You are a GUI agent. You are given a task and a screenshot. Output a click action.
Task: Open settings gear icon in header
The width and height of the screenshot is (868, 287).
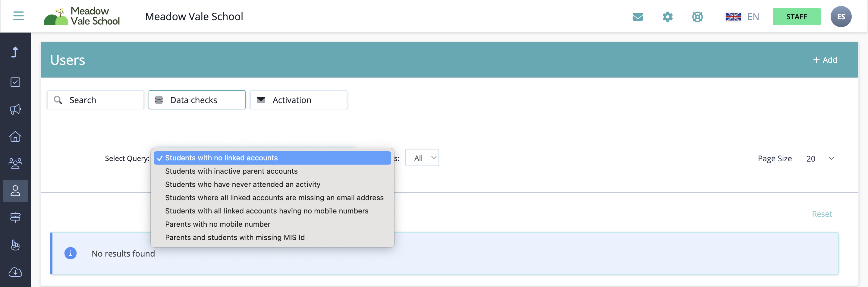[667, 17]
